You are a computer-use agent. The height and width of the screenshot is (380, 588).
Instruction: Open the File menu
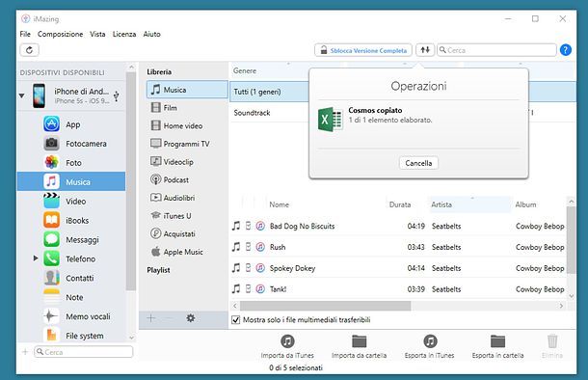pyautogui.click(x=25, y=34)
